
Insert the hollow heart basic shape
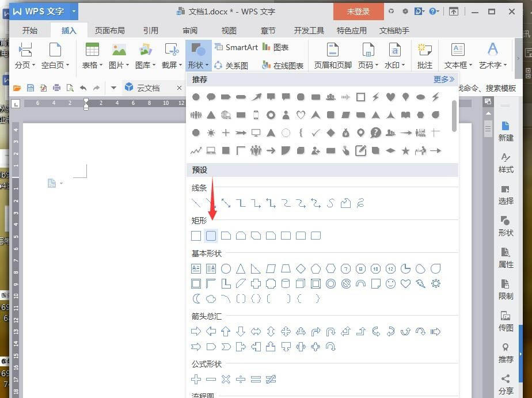coord(405,283)
